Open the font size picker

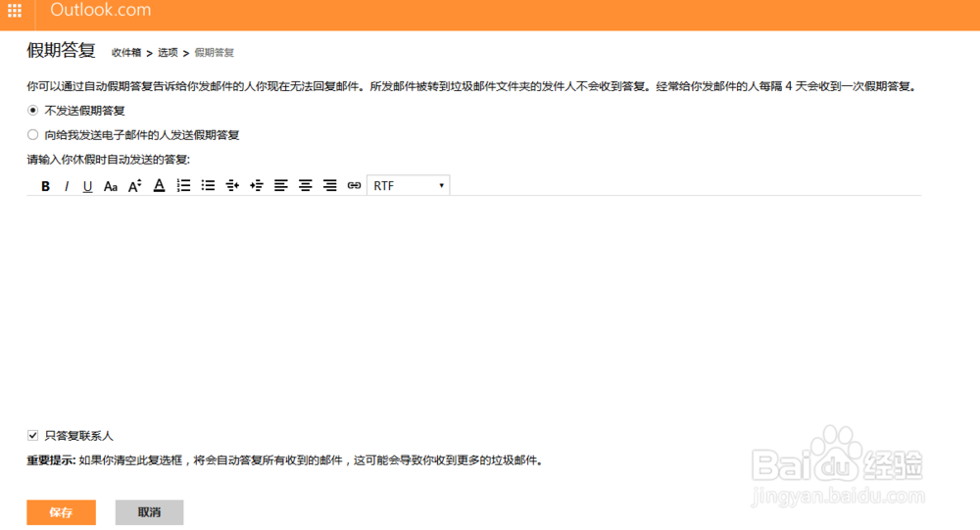point(134,186)
